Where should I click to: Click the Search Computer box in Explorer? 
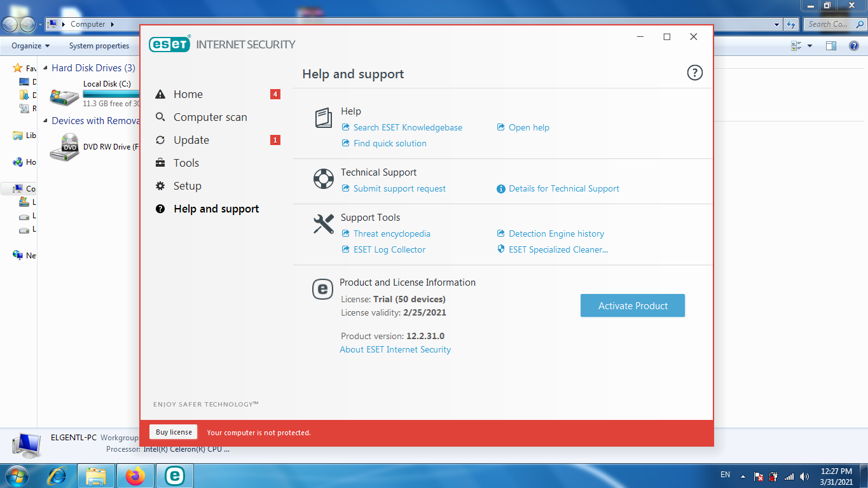tap(834, 24)
